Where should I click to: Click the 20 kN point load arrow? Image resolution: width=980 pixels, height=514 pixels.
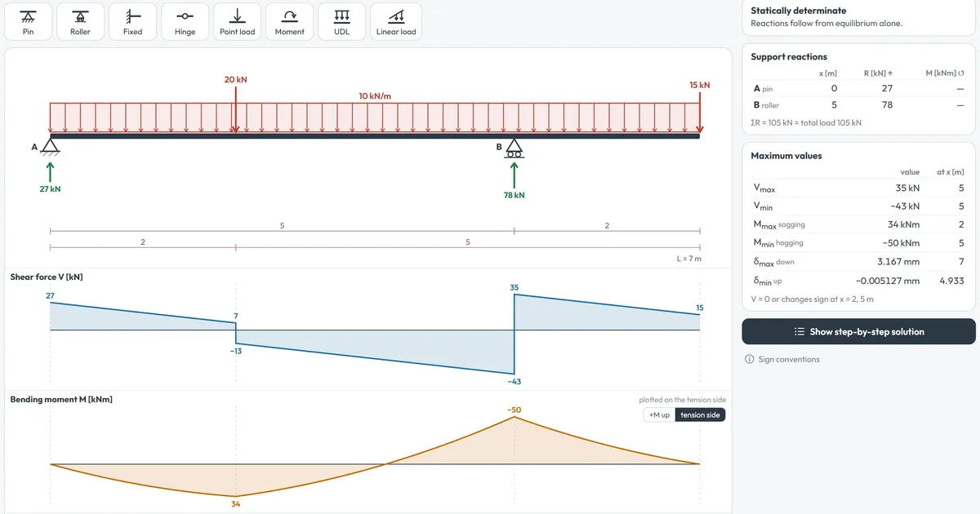(x=236, y=109)
